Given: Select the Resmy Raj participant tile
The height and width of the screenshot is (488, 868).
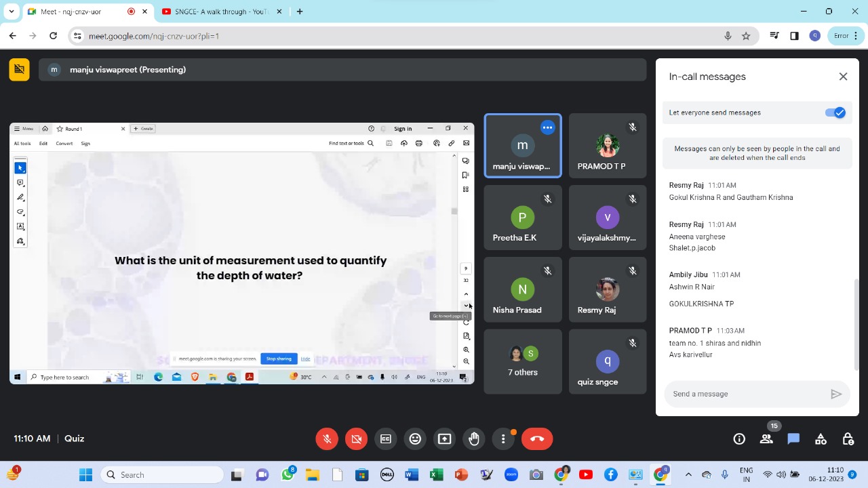Looking at the screenshot, I should 608,289.
